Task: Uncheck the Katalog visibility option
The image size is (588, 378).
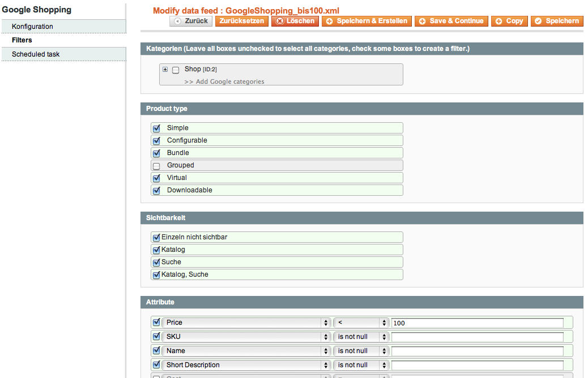Action: point(157,250)
